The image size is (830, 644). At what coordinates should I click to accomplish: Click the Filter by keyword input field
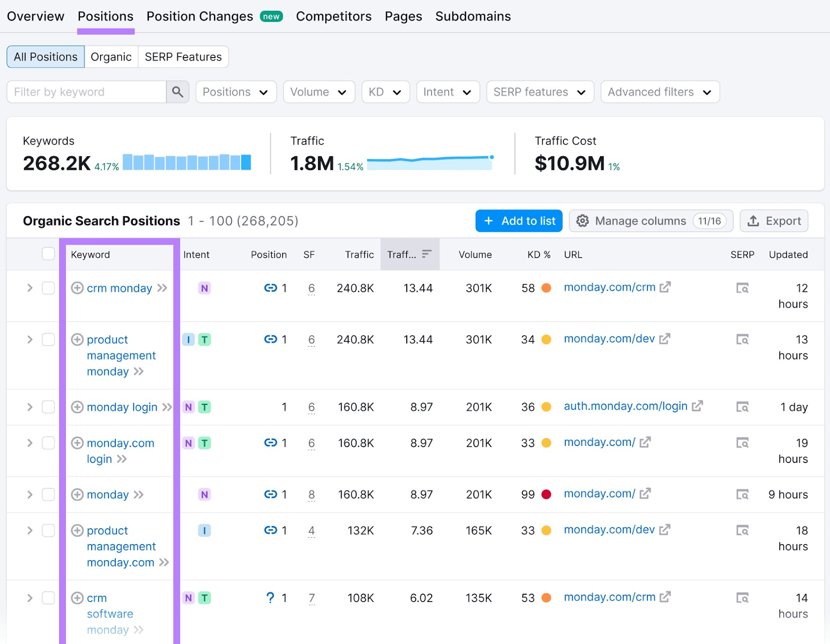pos(87,92)
